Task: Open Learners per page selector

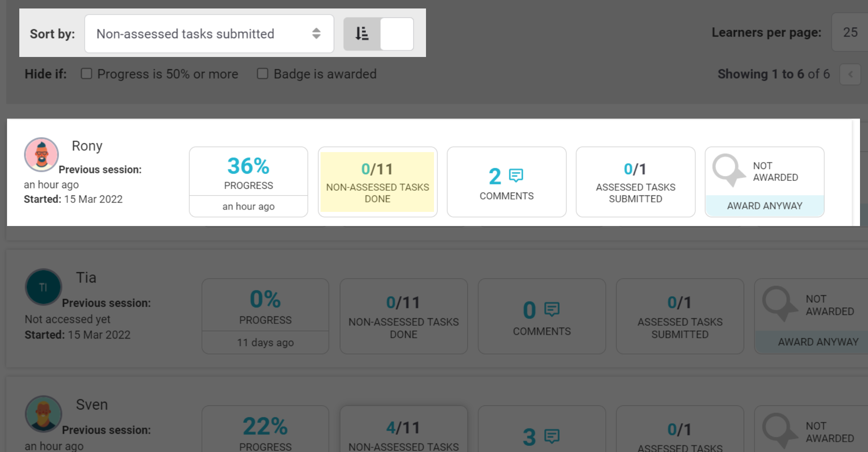Action: coord(850,32)
